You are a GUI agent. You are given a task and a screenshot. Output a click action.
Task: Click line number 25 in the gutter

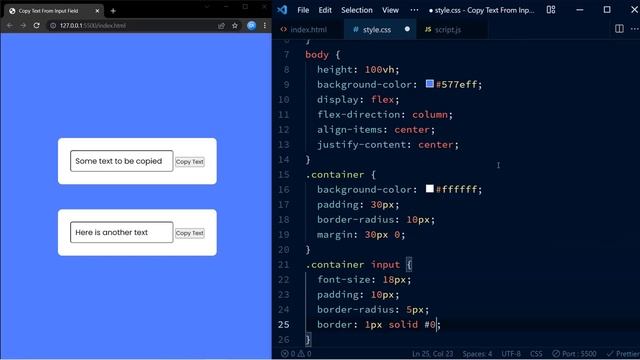(x=284, y=324)
